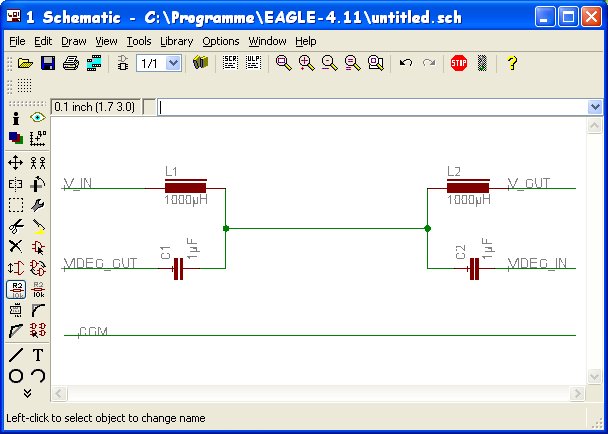Select the Smash tool
The width and height of the screenshot is (608, 434).
coord(16,310)
